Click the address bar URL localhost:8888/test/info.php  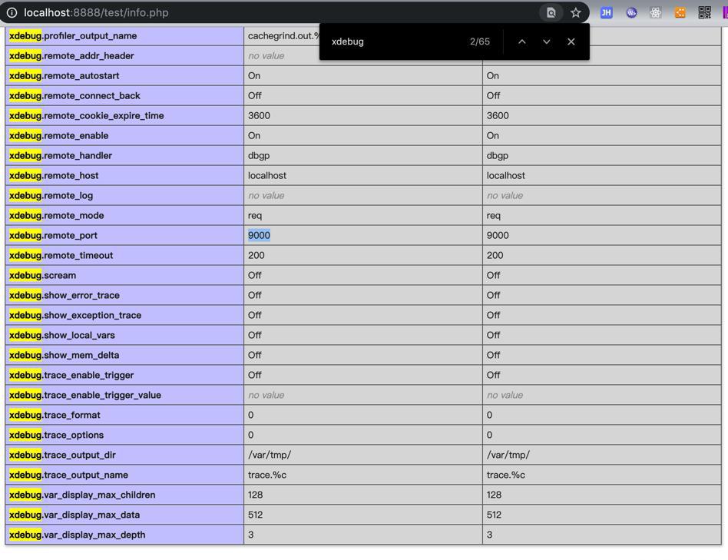coord(96,12)
